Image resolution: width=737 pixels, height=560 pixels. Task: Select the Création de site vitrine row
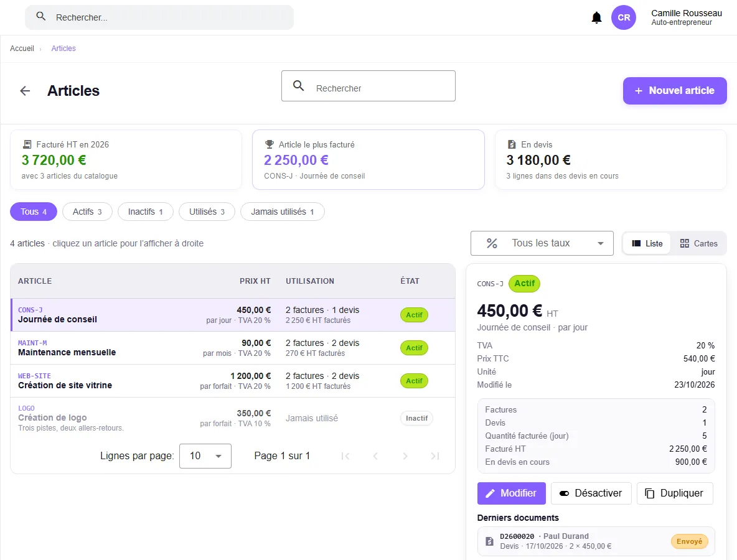point(233,381)
